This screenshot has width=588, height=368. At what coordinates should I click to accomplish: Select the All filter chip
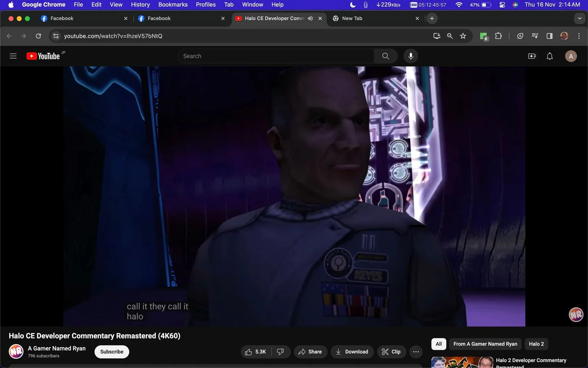pyautogui.click(x=439, y=344)
